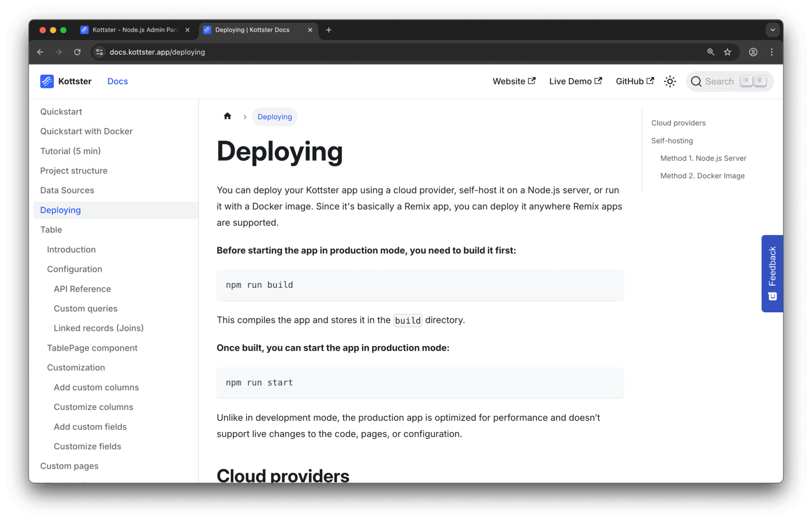Click the home breadcrumb icon
812x521 pixels.
point(227,116)
